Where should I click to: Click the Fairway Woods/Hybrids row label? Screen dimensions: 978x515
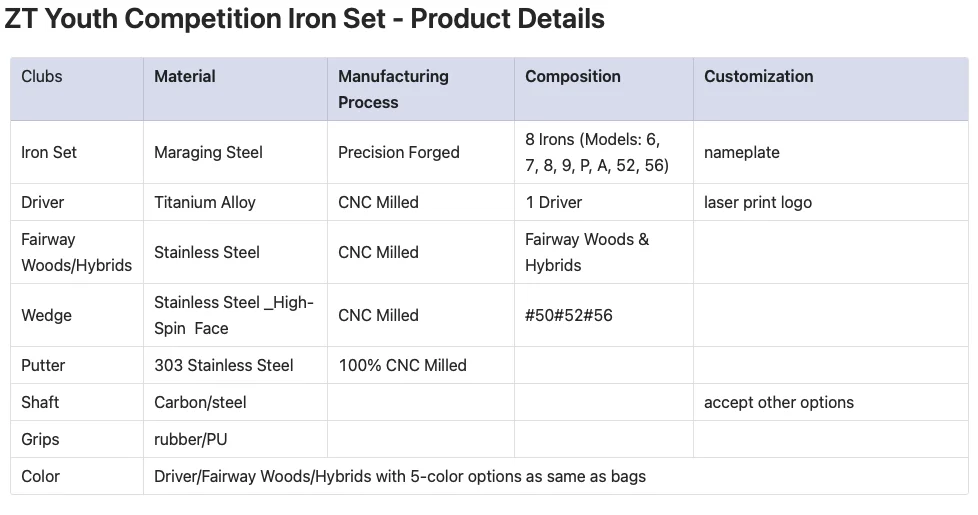pyautogui.click(x=76, y=252)
